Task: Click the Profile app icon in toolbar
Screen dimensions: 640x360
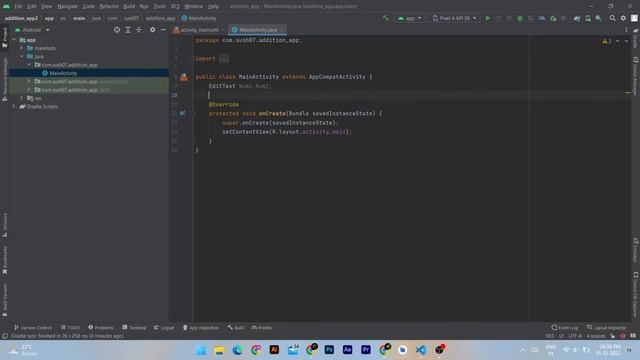Action: [542, 18]
